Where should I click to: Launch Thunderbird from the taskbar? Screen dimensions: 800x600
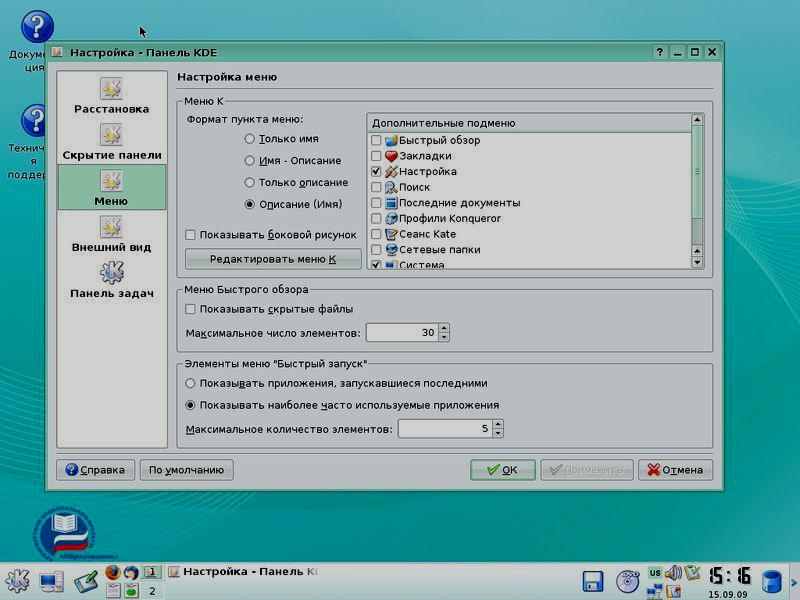(131, 572)
